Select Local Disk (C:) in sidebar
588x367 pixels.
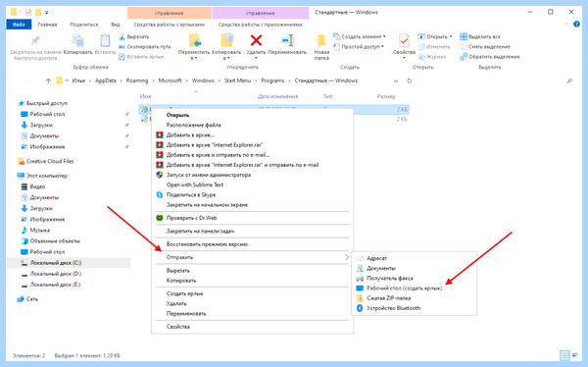[56, 263]
